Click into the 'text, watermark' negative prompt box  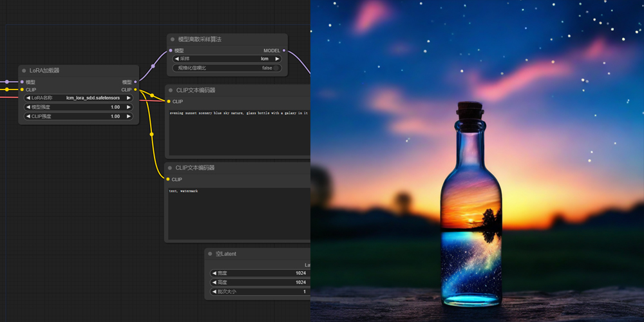240,214
